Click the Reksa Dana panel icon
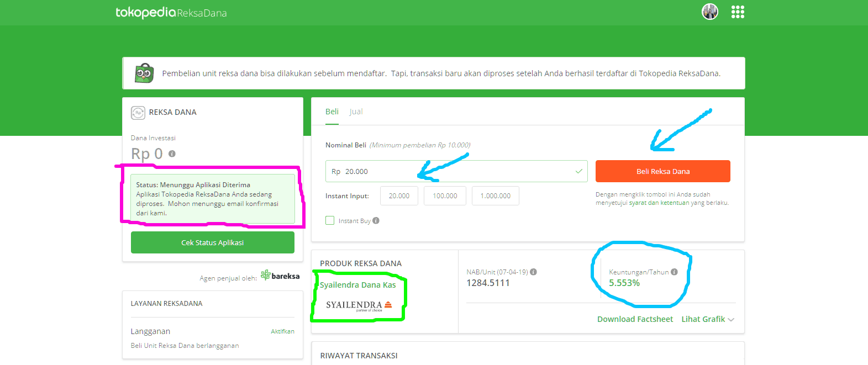This screenshot has height=365, width=868. point(138,113)
